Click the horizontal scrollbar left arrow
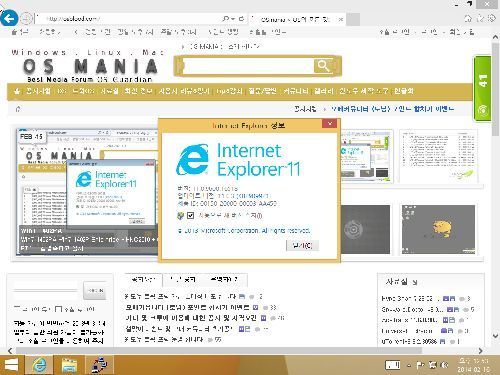The height and width of the screenshot is (375, 500). point(10,351)
